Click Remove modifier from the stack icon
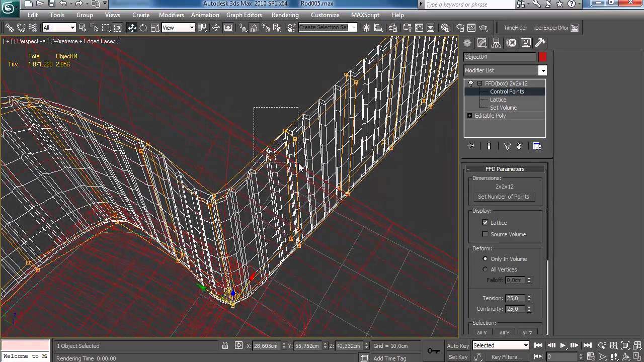The height and width of the screenshot is (362, 644). click(x=519, y=146)
